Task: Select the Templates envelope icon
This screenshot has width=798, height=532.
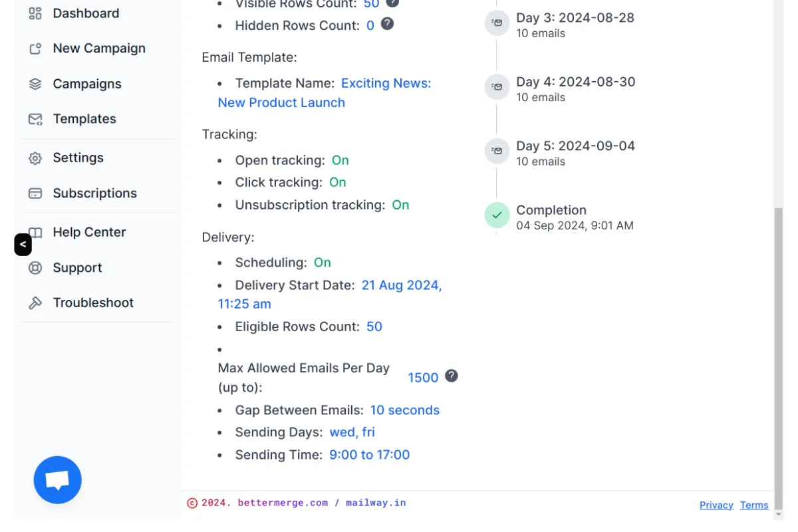Action: pos(35,118)
